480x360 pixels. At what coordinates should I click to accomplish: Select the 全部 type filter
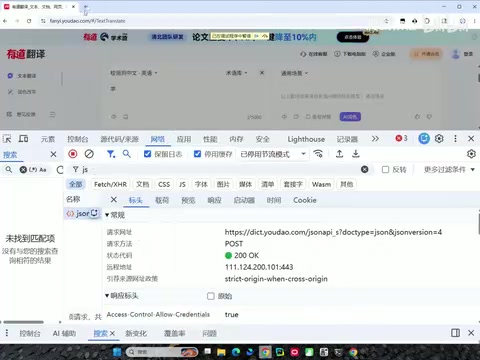point(76,184)
